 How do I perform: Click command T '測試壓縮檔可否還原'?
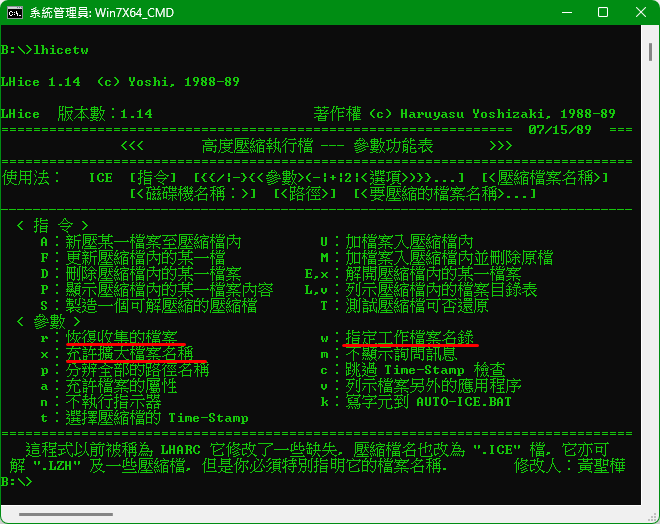(x=417, y=306)
